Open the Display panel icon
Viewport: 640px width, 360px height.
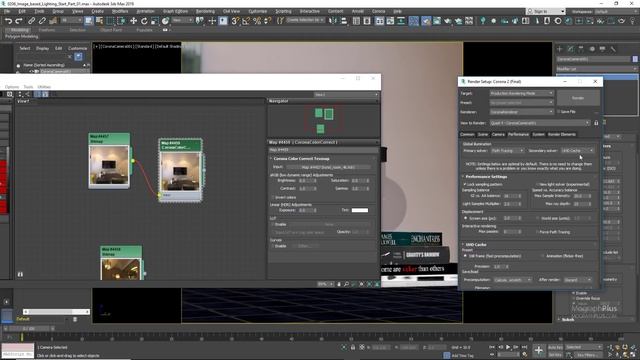click(x=602, y=49)
